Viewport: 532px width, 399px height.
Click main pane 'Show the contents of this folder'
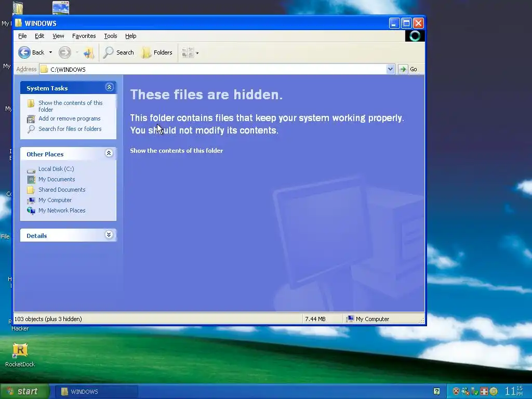tap(177, 151)
